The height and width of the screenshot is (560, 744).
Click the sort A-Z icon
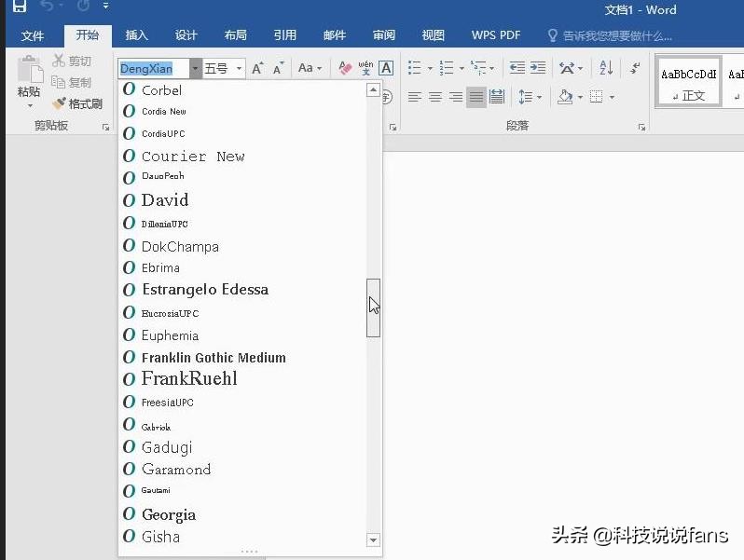pos(606,68)
